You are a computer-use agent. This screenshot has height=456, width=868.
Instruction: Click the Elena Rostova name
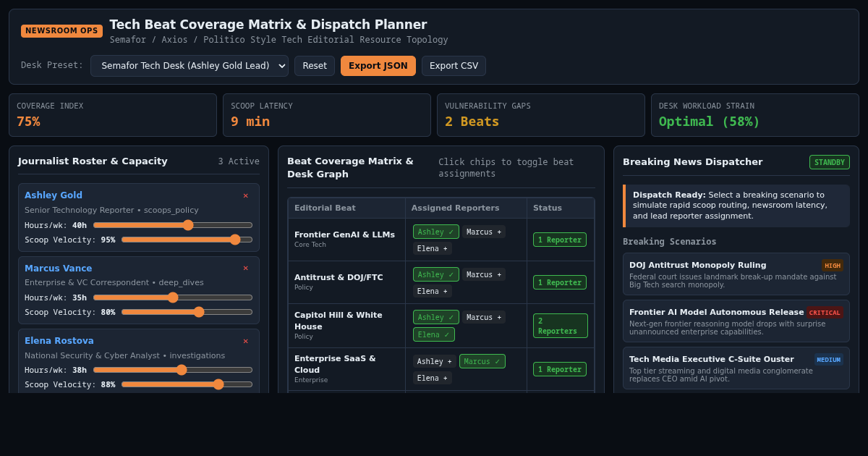pos(59,341)
